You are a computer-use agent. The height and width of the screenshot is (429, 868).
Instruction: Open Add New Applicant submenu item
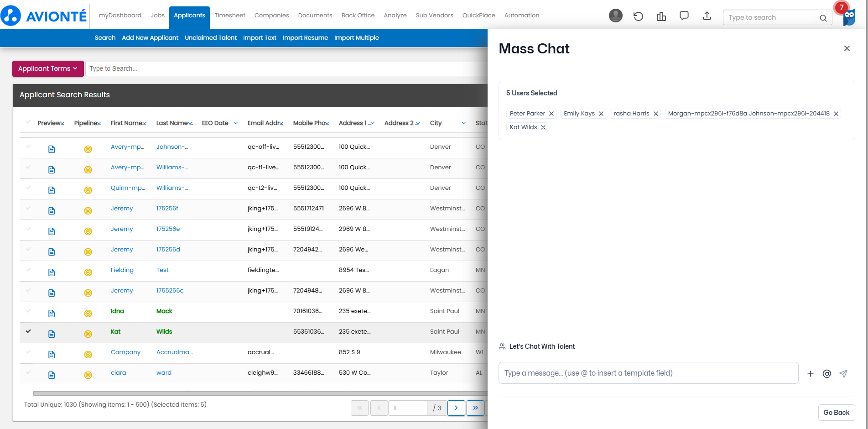tap(150, 38)
